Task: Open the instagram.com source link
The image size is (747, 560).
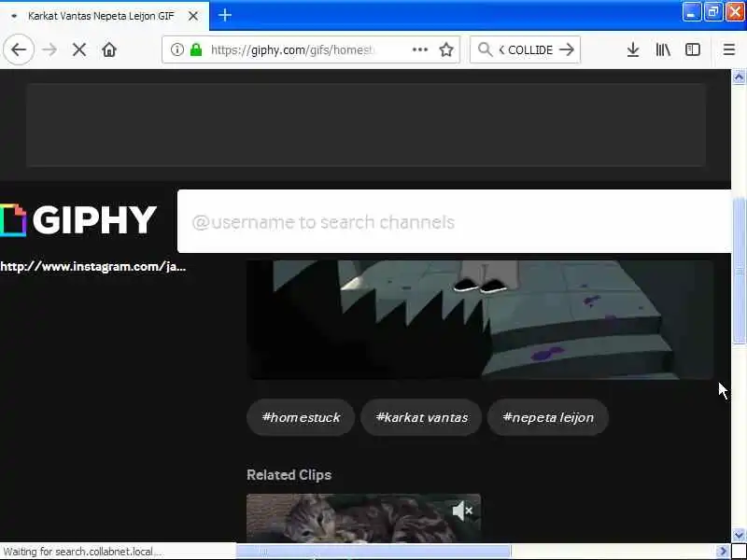Action: click(x=92, y=266)
